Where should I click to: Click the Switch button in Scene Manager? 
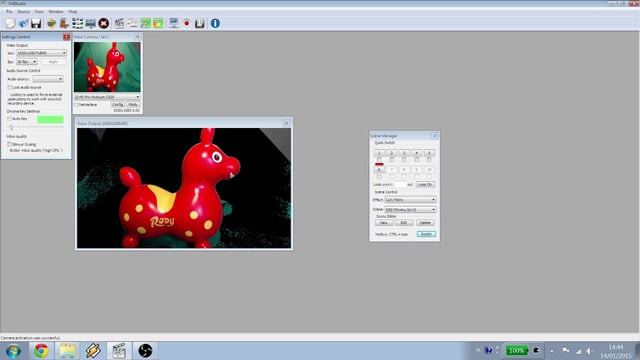click(427, 234)
